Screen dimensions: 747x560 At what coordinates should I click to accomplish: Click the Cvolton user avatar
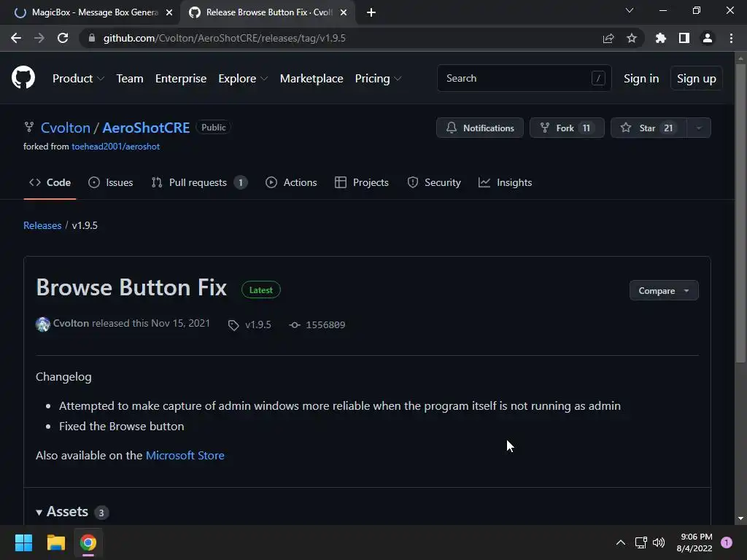coord(43,324)
